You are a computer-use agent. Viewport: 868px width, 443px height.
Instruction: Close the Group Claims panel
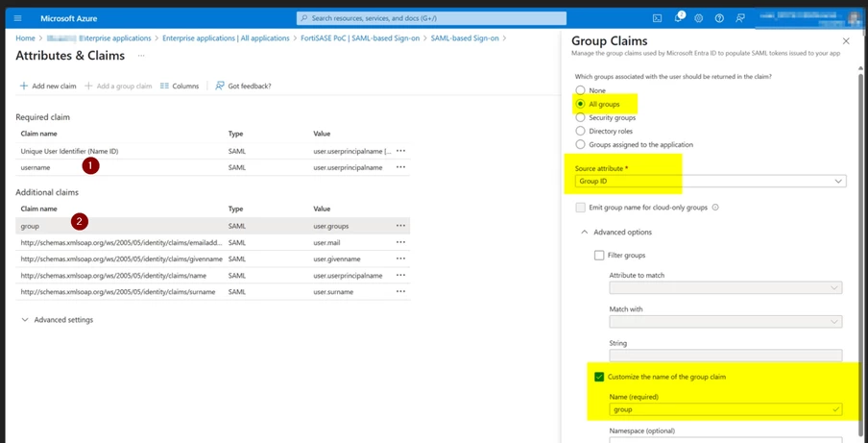(845, 41)
